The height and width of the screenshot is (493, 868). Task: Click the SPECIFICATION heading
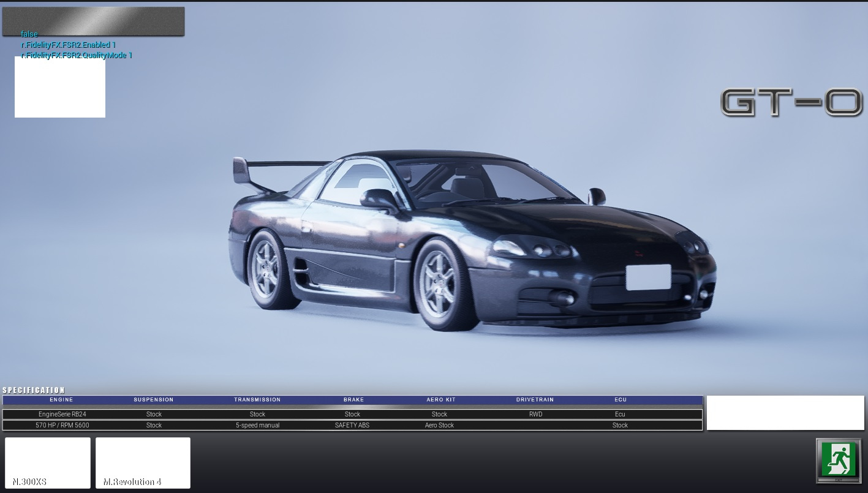tap(34, 390)
